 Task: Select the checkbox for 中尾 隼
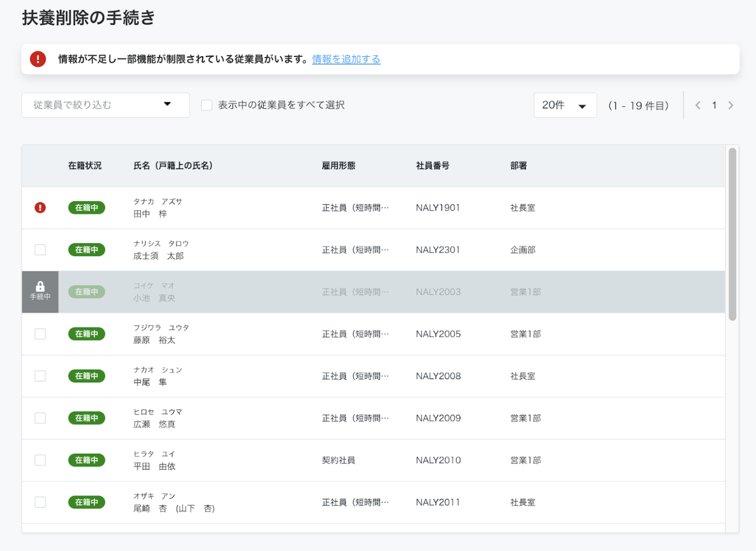click(x=40, y=376)
